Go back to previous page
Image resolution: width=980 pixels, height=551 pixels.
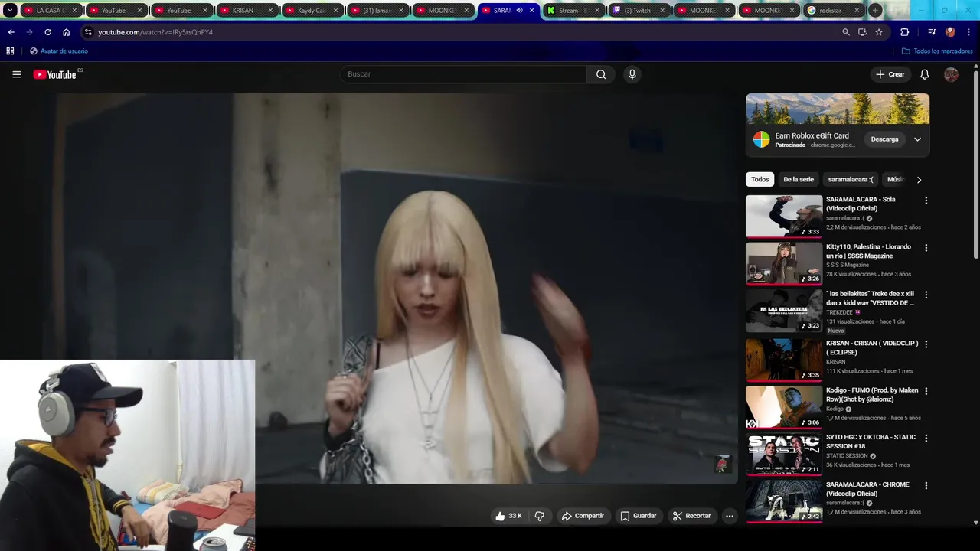[x=11, y=32]
